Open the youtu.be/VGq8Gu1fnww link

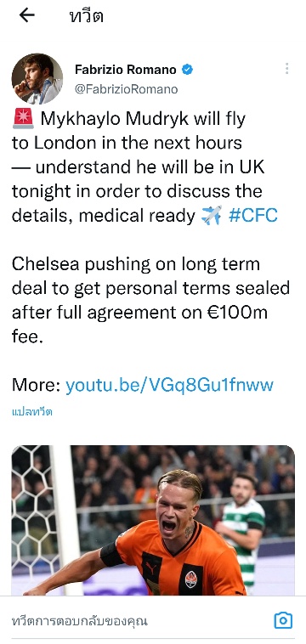[x=169, y=385]
